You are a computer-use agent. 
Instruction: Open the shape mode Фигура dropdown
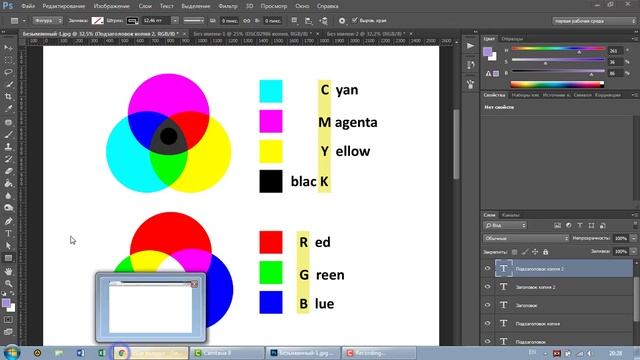pos(48,20)
